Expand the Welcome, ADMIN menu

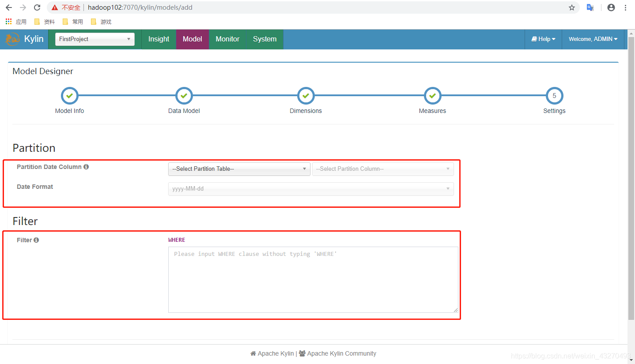coord(593,39)
